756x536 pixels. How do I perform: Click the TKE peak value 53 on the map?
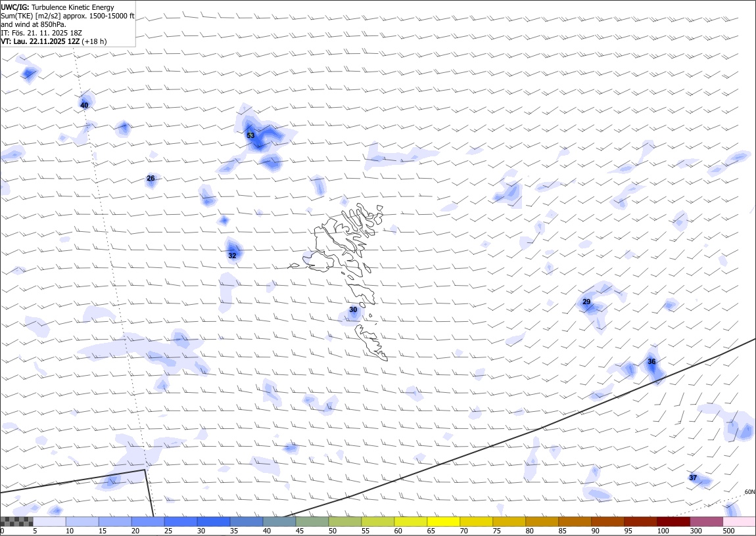pos(250,136)
